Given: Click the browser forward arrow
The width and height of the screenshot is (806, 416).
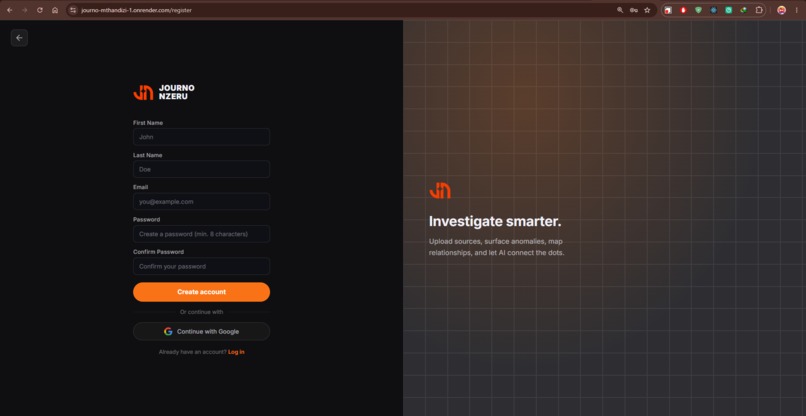Looking at the screenshot, I should coord(24,10).
